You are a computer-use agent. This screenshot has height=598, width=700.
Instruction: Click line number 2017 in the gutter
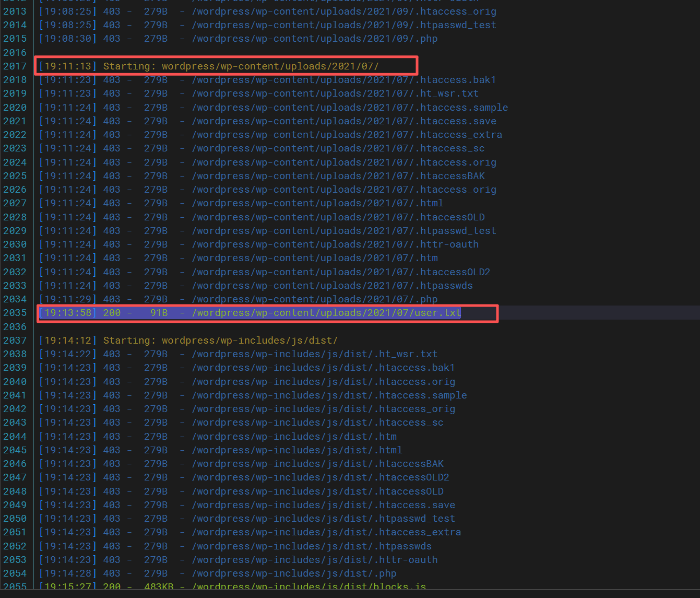pos(15,66)
